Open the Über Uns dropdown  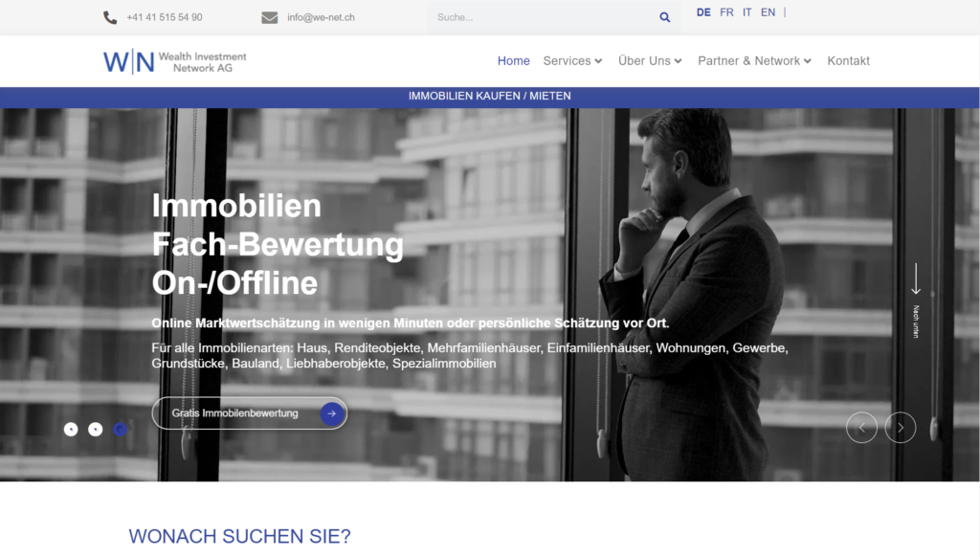(650, 61)
